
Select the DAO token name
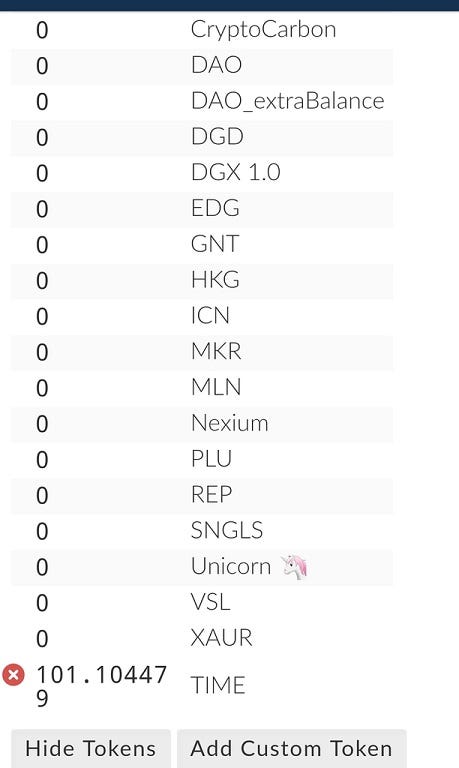(216, 65)
